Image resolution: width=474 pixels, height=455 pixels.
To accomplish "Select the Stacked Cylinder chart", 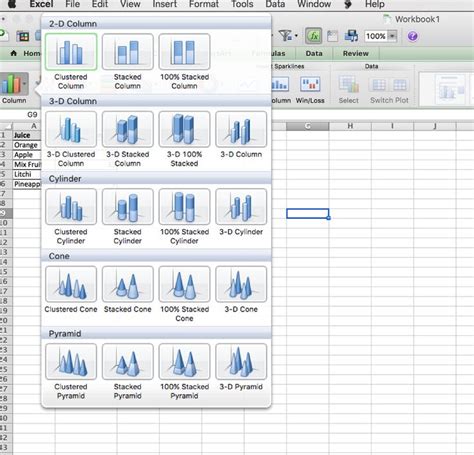I will pyautogui.click(x=128, y=207).
